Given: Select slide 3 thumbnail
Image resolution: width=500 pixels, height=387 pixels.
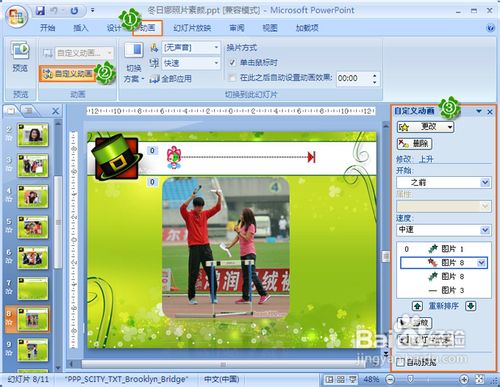Looking at the screenshot, I should tap(33, 165).
